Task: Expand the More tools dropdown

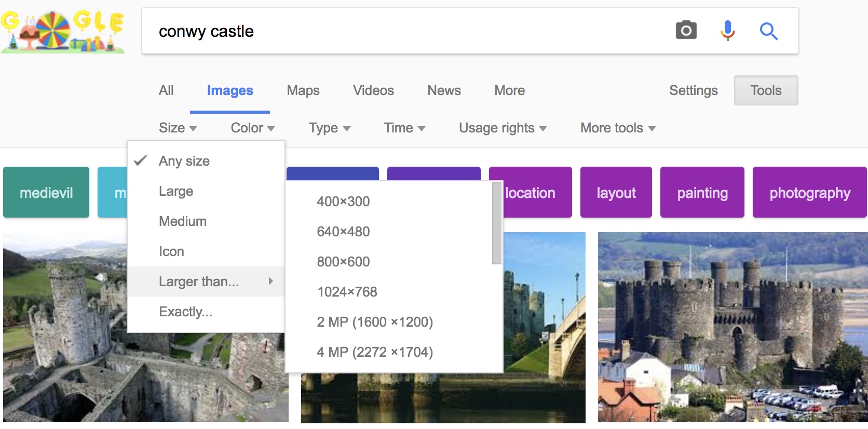Action: click(x=618, y=128)
